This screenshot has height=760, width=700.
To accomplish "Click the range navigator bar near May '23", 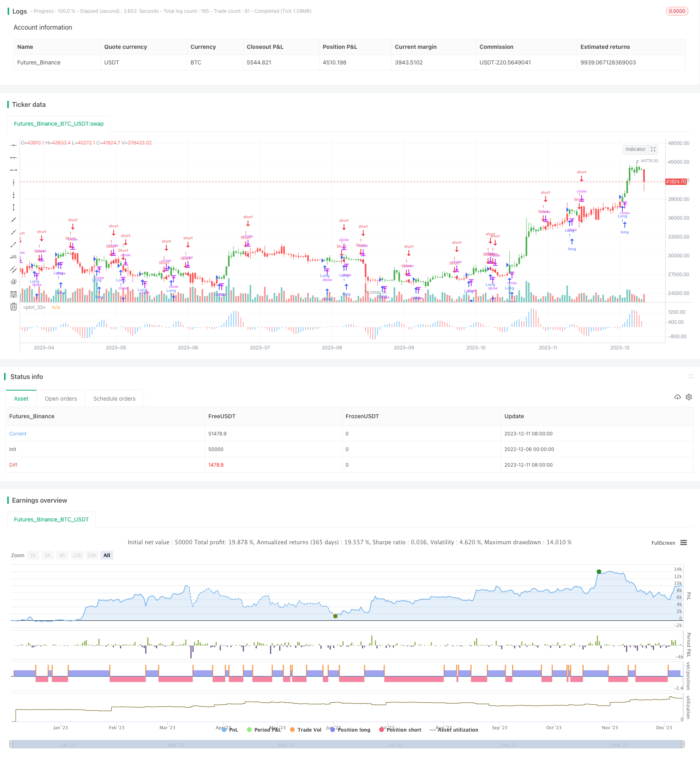I will click(286, 744).
